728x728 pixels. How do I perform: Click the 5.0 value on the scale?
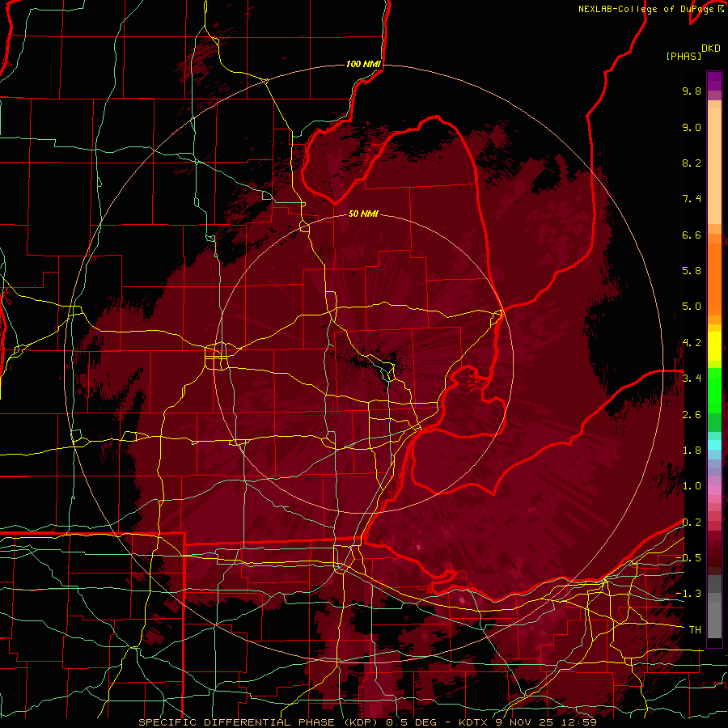click(692, 307)
